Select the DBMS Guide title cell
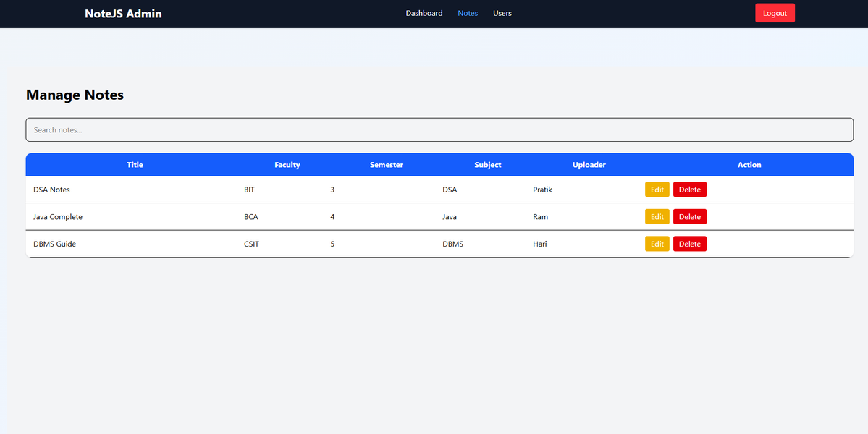868x434 pixels. (55, 244)
